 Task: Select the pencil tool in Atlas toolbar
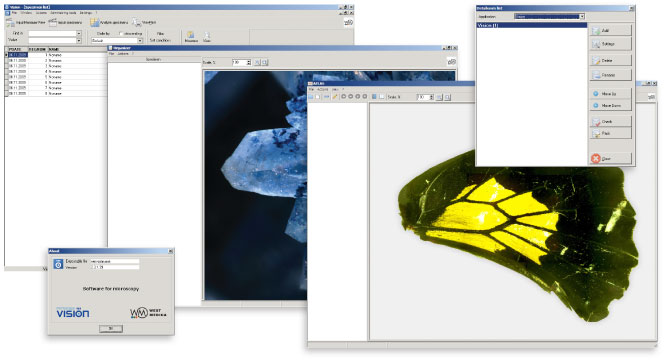335,97
